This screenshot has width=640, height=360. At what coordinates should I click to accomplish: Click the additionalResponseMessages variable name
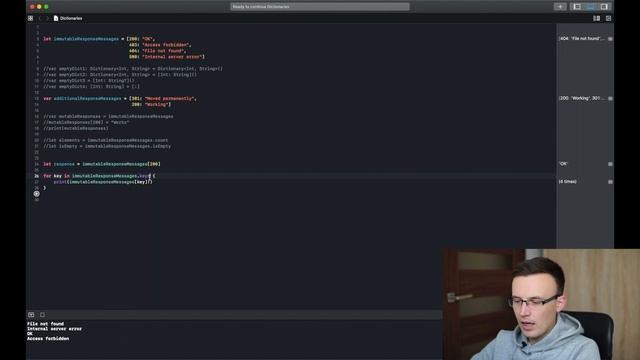point(87,98)
